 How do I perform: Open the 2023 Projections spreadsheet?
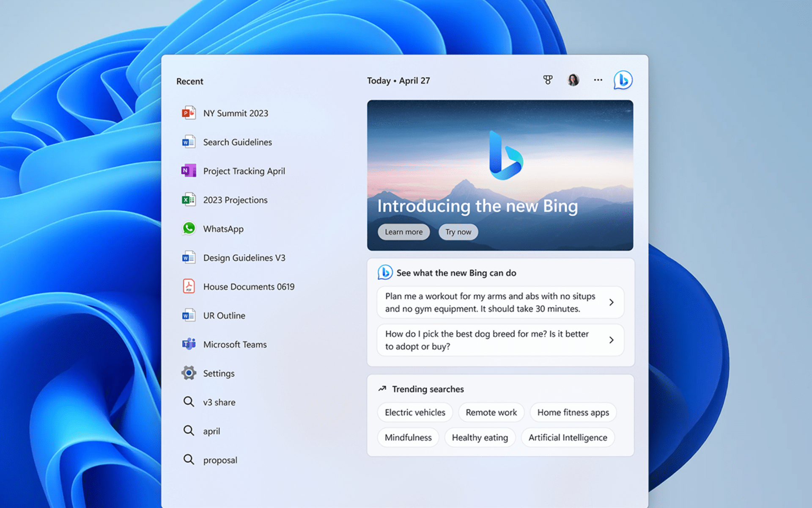pyautogui.click(x=235, y=200)
